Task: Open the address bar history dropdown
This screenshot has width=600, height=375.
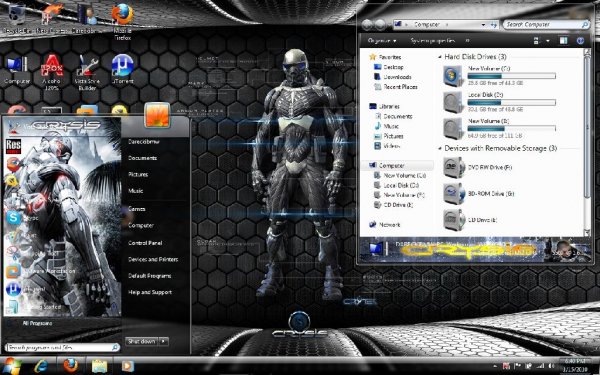Action: coord(483,24)
